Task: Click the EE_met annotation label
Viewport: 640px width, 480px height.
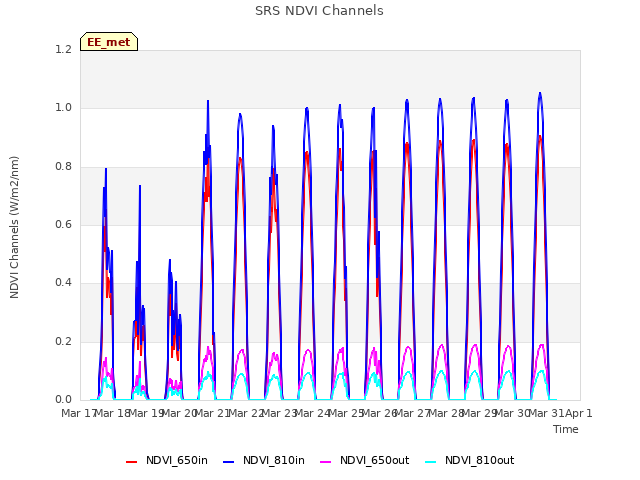Action: [109, 42]
